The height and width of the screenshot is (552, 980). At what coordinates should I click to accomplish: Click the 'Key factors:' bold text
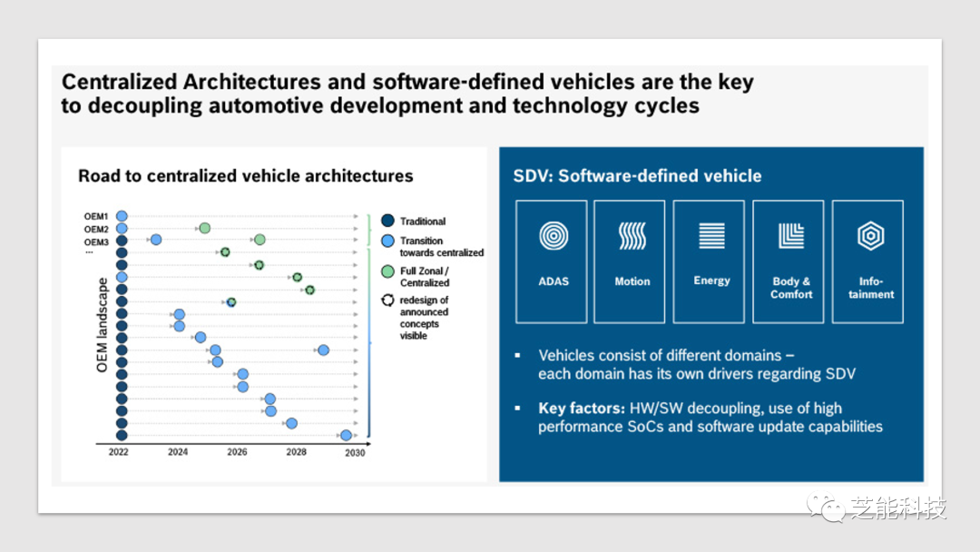click(582, 409)
